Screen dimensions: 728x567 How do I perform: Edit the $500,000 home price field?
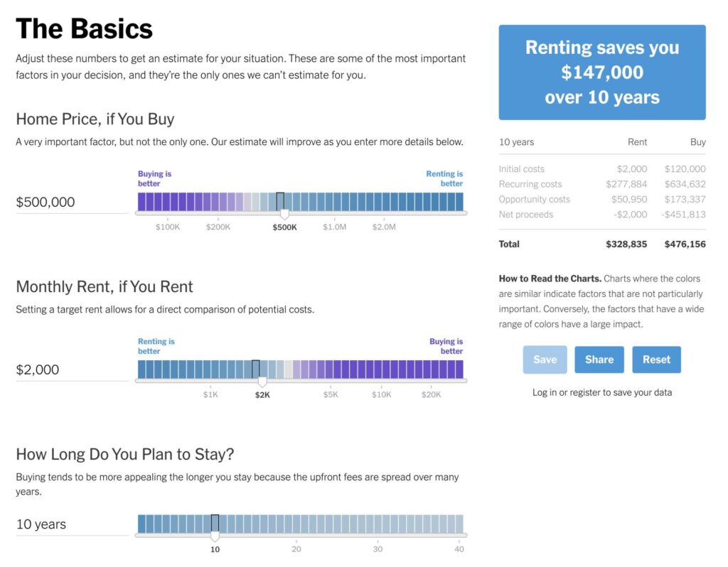[x=72, y=202]
